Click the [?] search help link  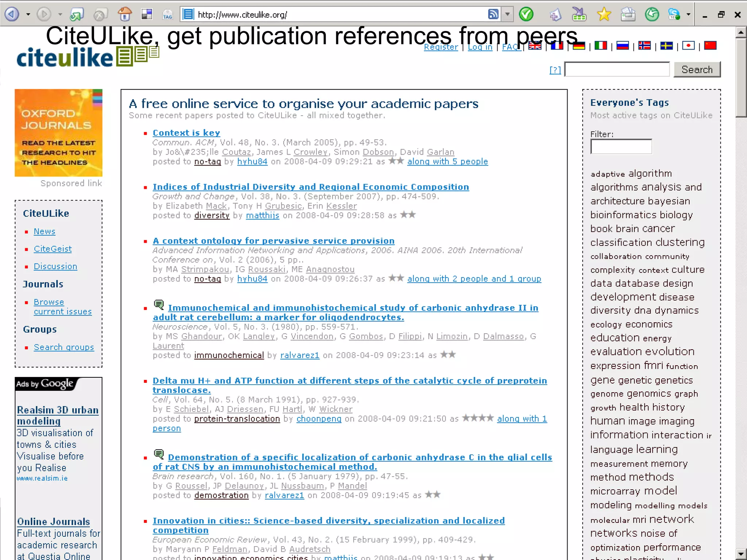coord(555,70)
